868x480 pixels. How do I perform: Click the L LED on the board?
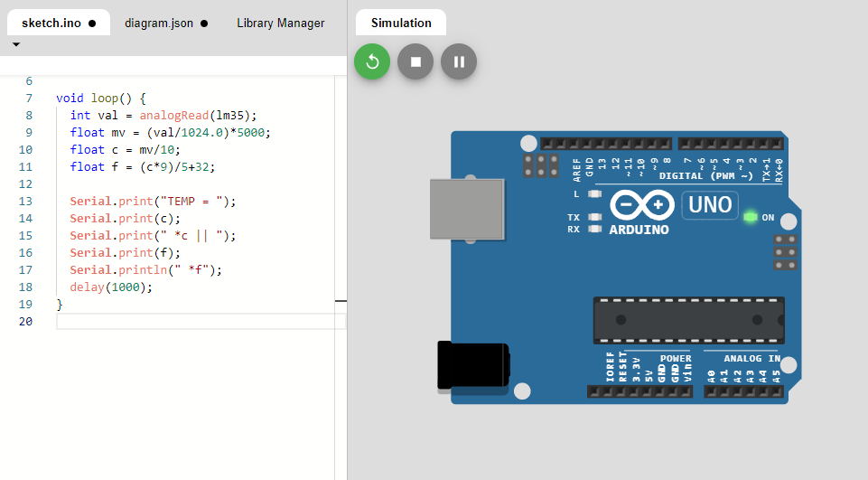pos(594,194)
